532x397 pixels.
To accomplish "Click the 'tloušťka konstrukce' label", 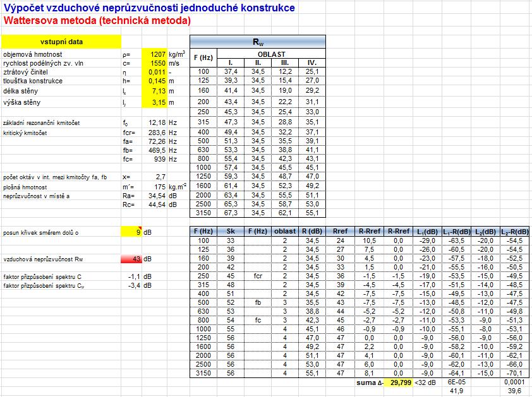I will click(33, 81).
